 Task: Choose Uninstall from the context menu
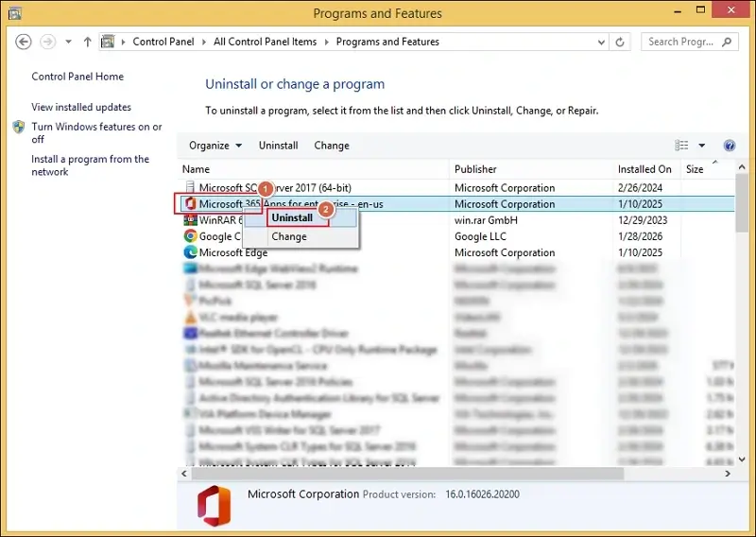[x=292, y=217]
